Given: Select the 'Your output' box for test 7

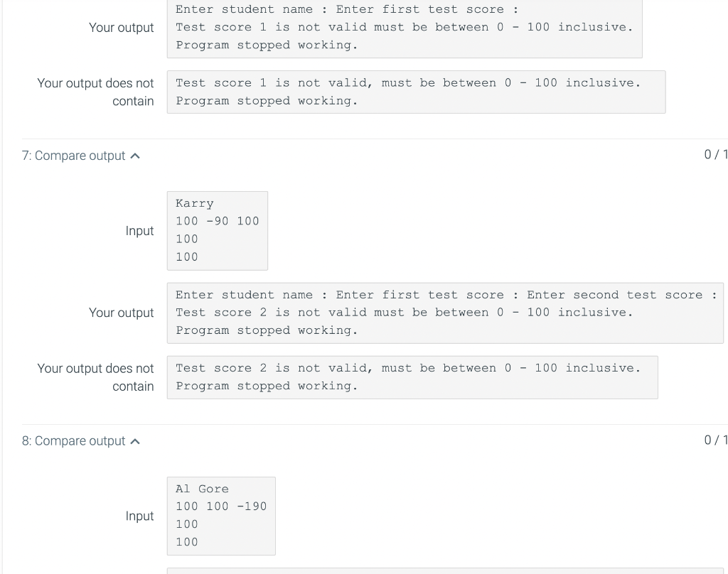Looking at the screenshot, I should click(445, 313).
